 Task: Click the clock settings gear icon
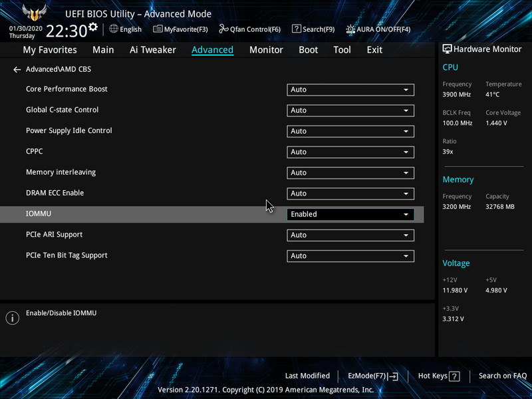(93, 27)
